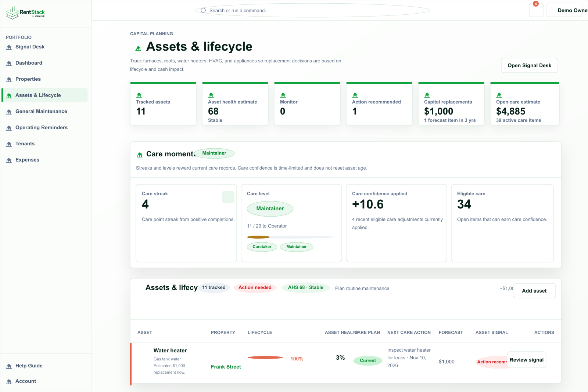Click the Care level progress bar
Viewport: 588px width, 392px height.
click(x=291, y=237)
